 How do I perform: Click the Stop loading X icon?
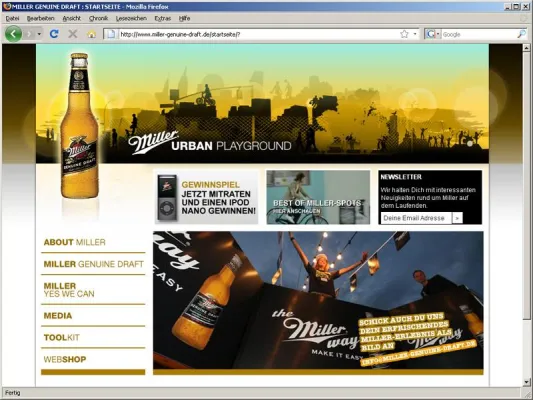click(72, 34)
